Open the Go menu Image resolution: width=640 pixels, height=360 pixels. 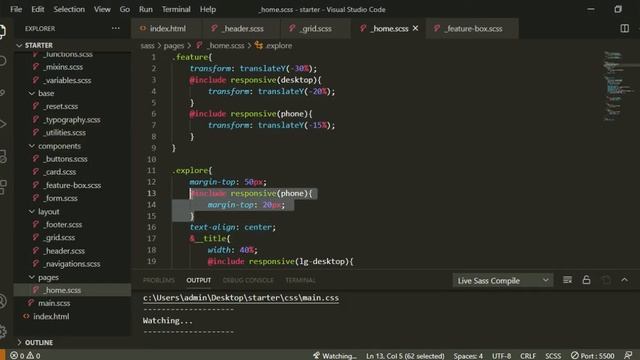click(124, 9)
